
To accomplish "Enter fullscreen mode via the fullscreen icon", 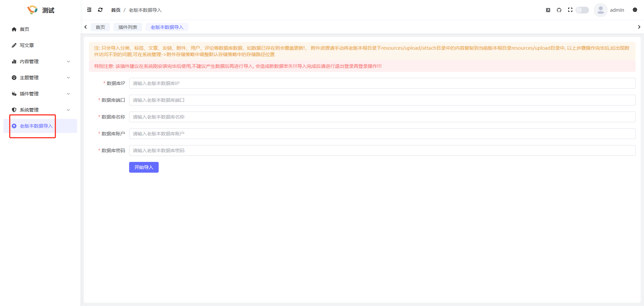I will [x=570, y=10].
